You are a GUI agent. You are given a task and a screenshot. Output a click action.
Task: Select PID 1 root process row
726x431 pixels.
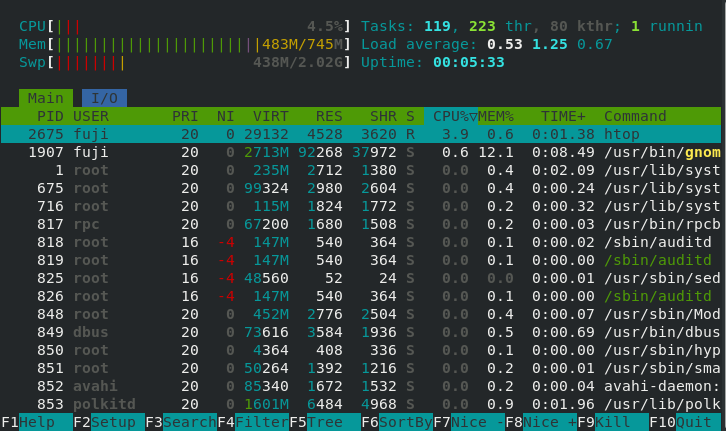(x=361, y=170)
